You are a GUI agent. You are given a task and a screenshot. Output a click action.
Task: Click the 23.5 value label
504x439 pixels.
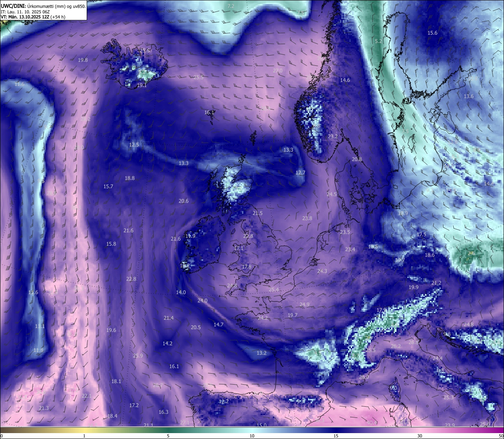[345, 232]
